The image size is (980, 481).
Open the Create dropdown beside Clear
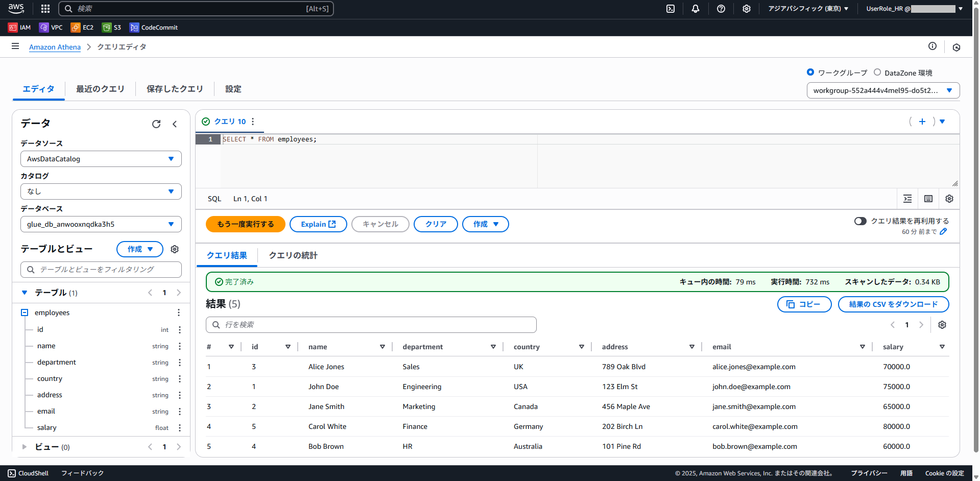tap(485, 224)
